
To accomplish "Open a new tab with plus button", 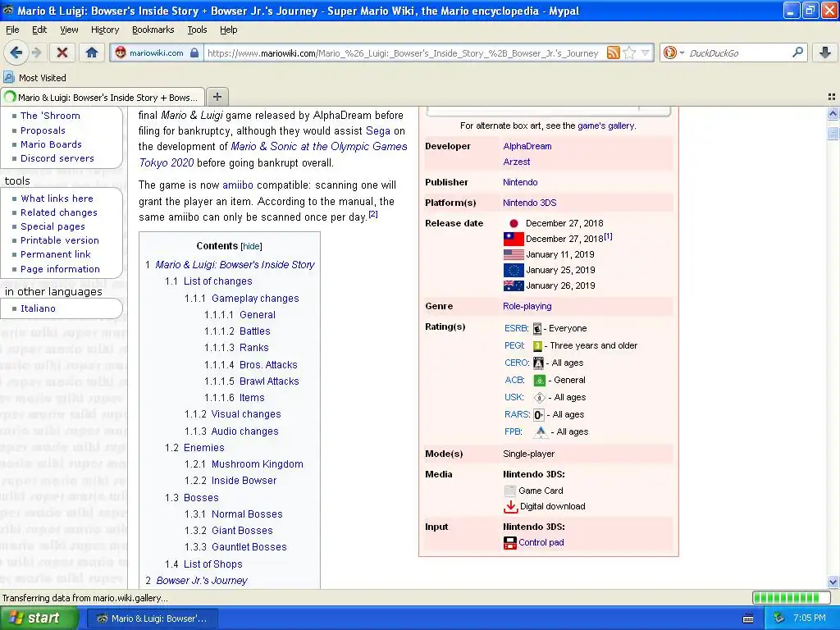I will click(217, 97).
